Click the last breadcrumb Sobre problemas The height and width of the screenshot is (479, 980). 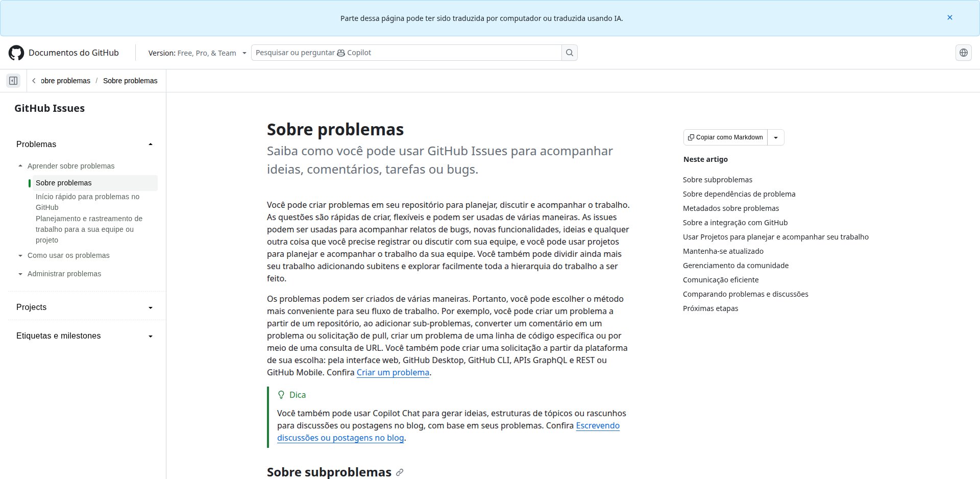click(130, 81)
